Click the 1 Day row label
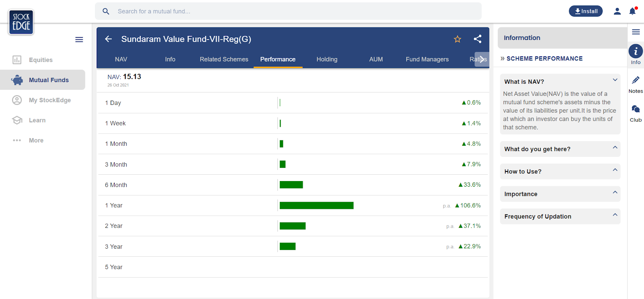644x299 pixels. click(x=113, y=103)
